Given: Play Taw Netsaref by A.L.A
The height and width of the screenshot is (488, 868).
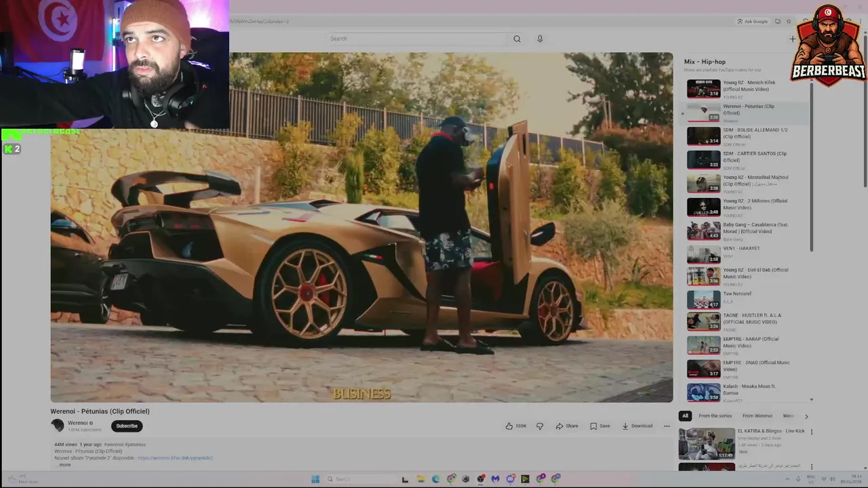Looking at the screenshot, I should (x=745, y=298).
